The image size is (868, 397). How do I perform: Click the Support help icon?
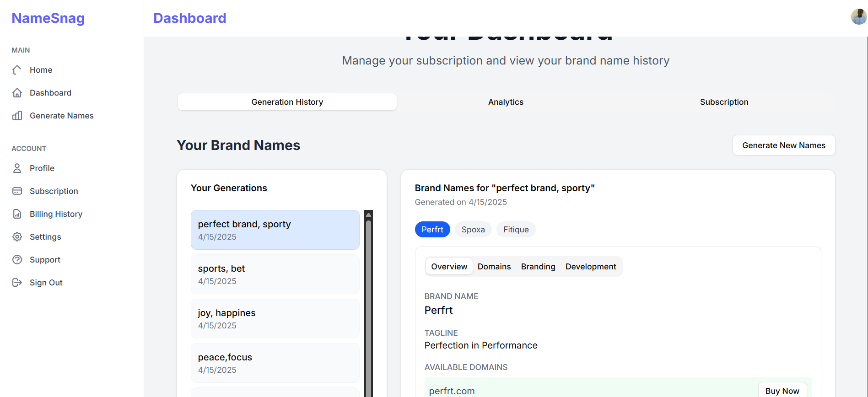(17, 260)
